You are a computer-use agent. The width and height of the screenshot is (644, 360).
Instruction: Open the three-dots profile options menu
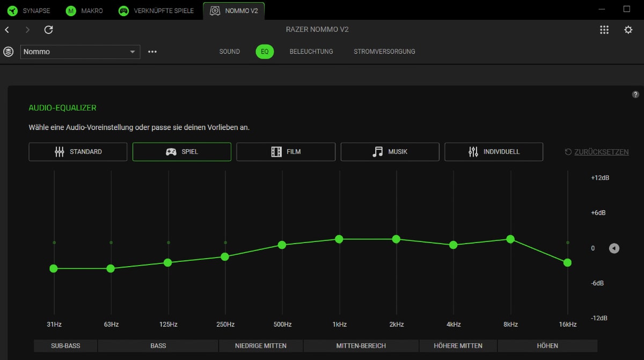152,52
